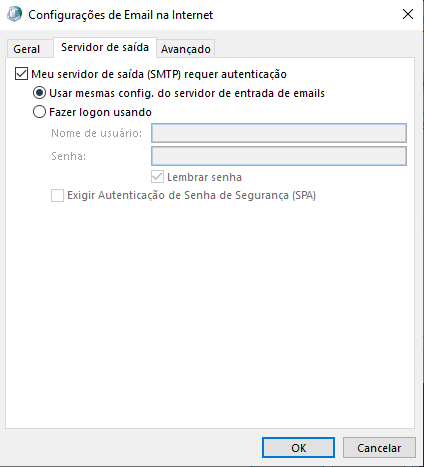Viewport: 424px width, 467px height.
Task: Click the Senha password field
Action: pyautogui.click(x=279, y=156)
